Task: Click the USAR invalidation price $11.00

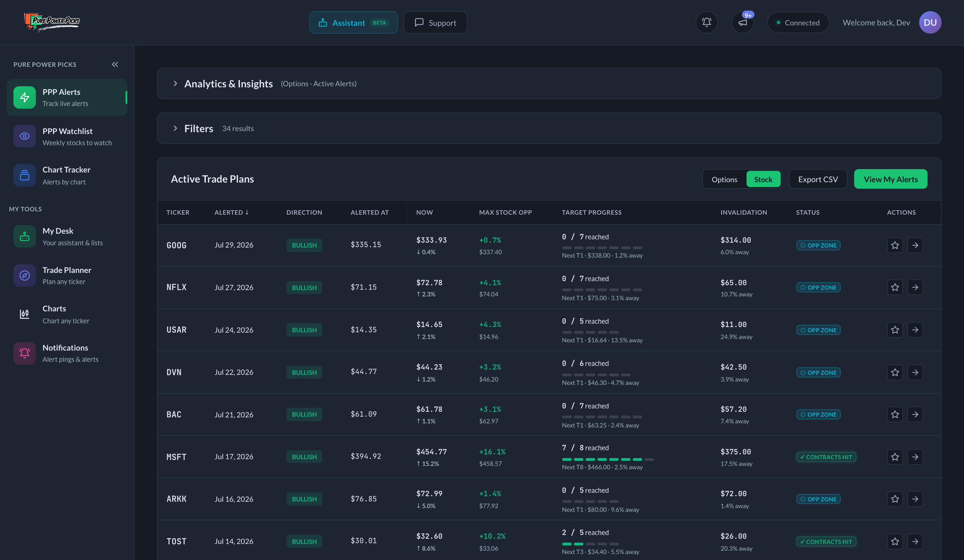Action: [733, 324]
